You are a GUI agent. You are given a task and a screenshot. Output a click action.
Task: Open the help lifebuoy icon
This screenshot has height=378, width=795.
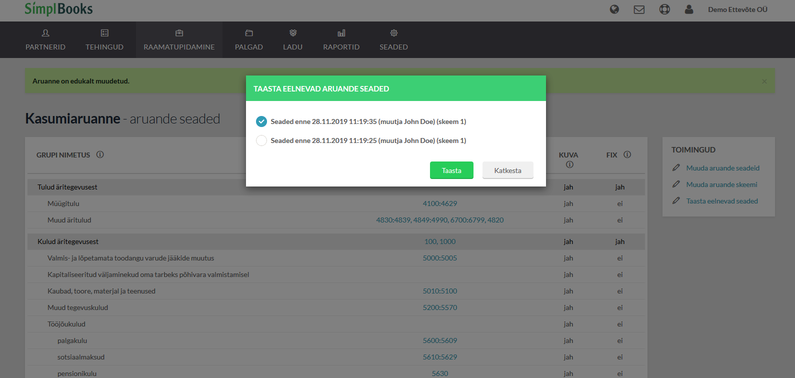pos(664,9)
